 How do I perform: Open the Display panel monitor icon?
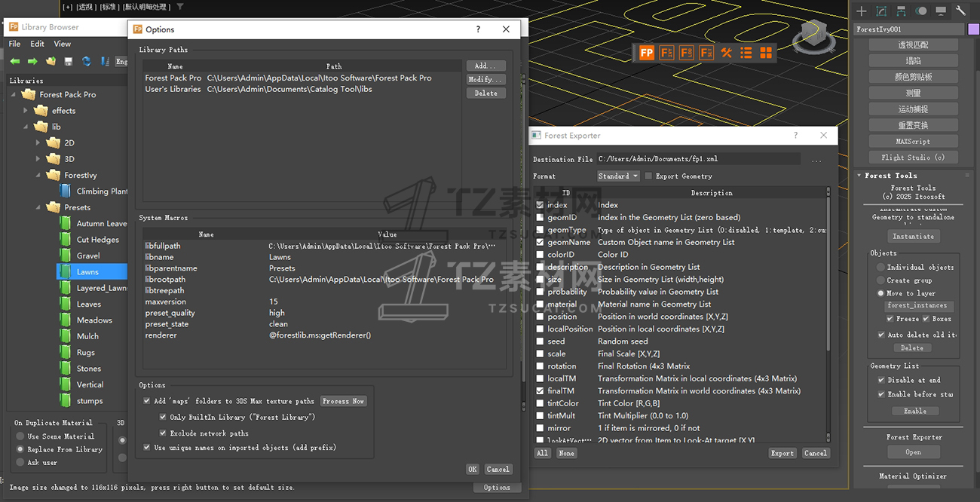point(941,11)
